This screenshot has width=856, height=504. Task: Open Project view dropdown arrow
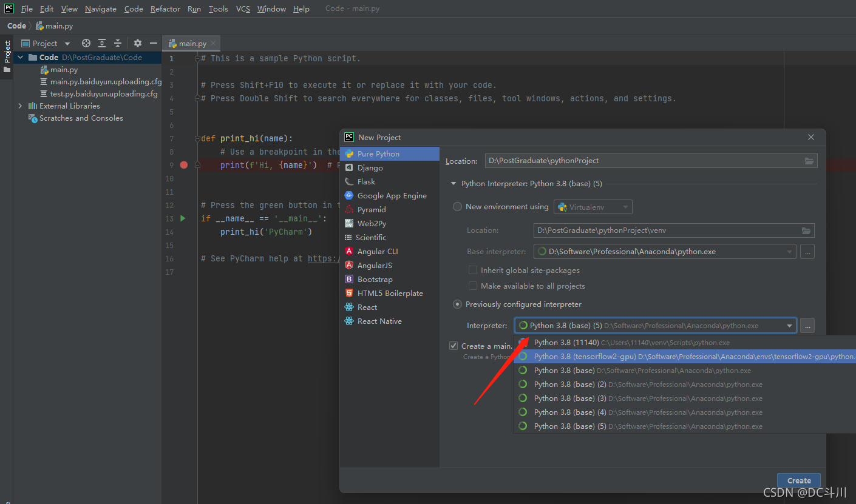coord(67,44)
